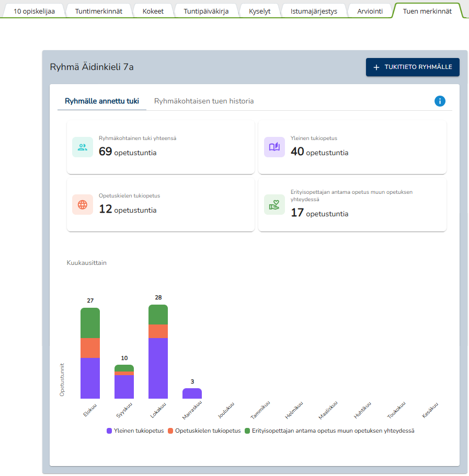Open the 10 opiskelijaa tab
Viewport: 469px width, 476px height.
[34, 11]
